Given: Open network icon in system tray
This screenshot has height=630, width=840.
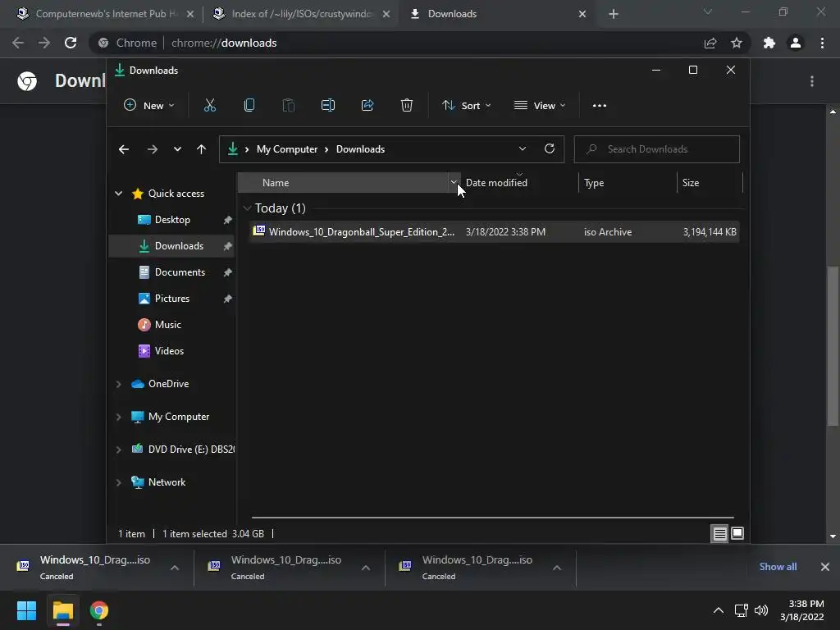Looking at the screenshot, I should click(742, 610).
